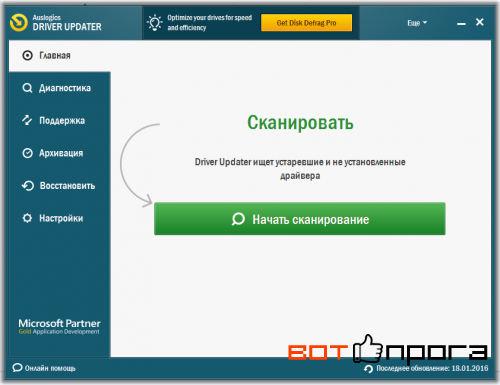Screen dimensions: 500x385
Task: Click the Настройки gear icon
Action: [x=27, y=218]
